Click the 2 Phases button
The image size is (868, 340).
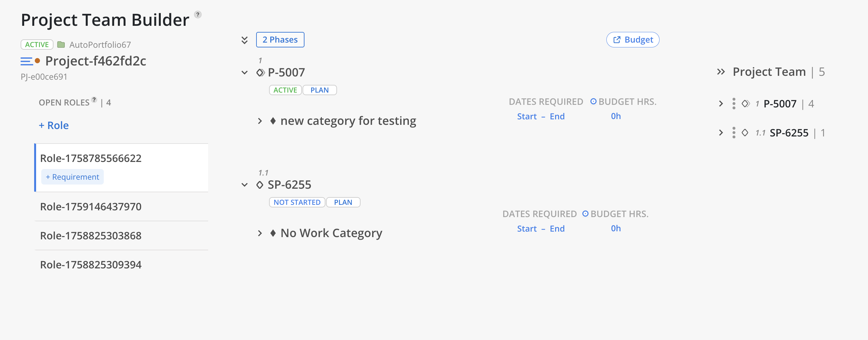click(280, 40)
